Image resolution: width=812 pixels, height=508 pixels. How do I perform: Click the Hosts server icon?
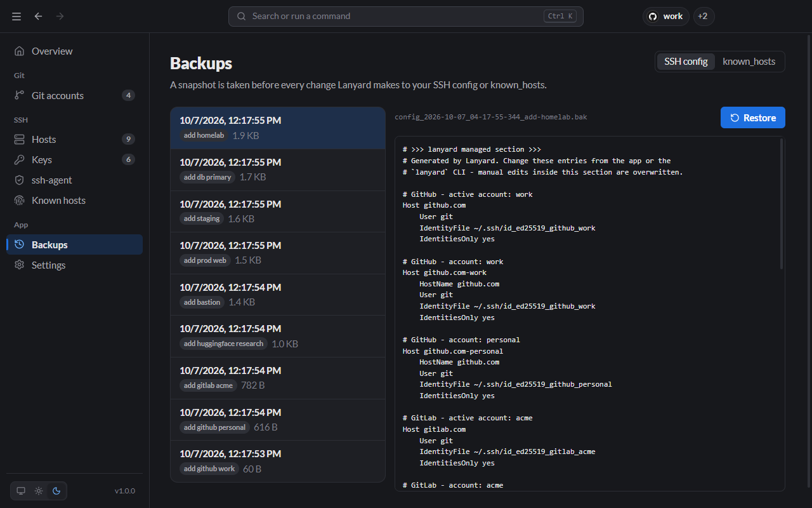(x=20, y=140)
